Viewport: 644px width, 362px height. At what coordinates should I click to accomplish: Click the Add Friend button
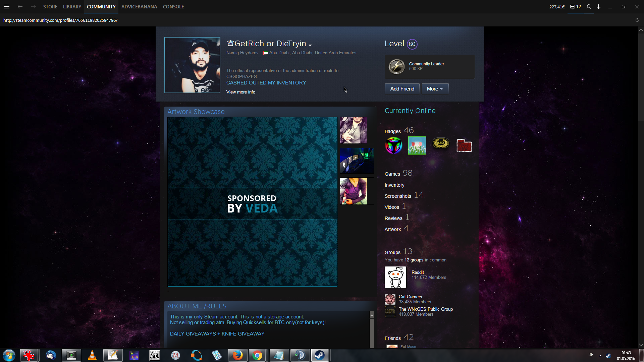[x=402, y=89]
